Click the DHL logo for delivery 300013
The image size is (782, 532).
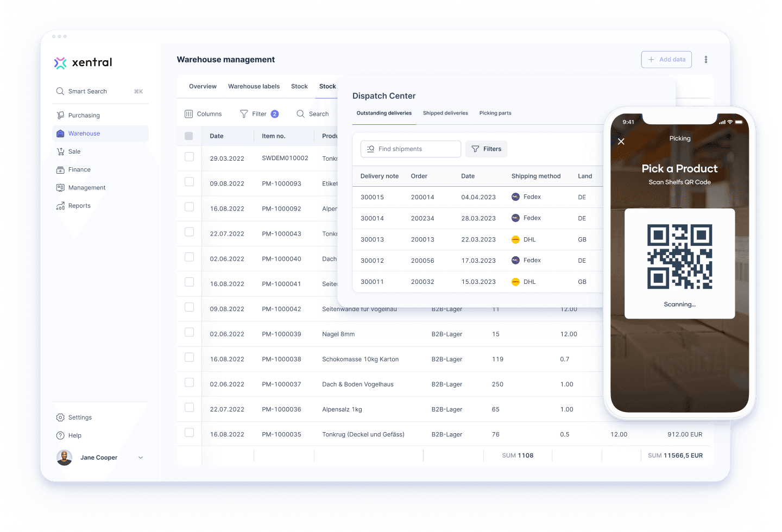coord(515,239)
